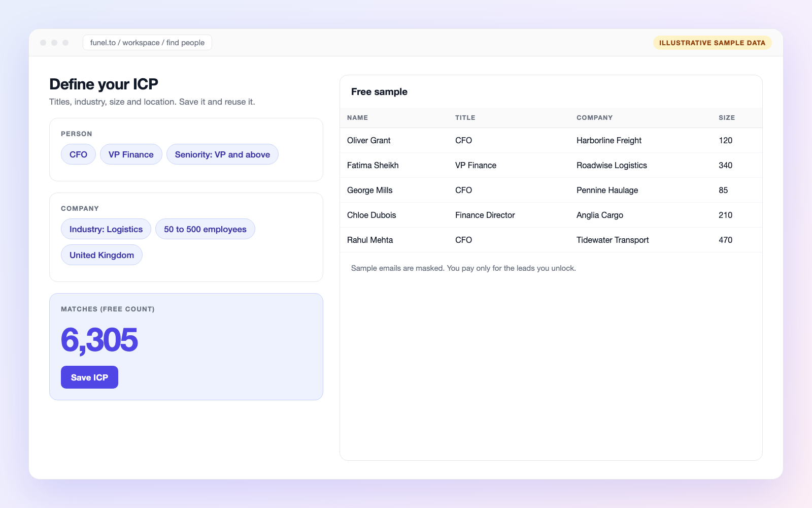This screenshot has width=812, height=508.
Task: Select the Rahul Mehta name cell
Action: [370, 240]
